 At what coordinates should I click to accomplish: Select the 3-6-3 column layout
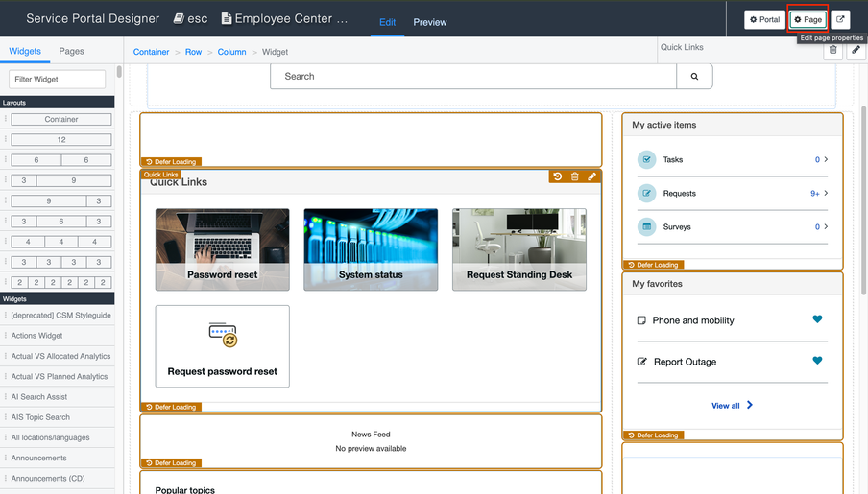point(60,222)
